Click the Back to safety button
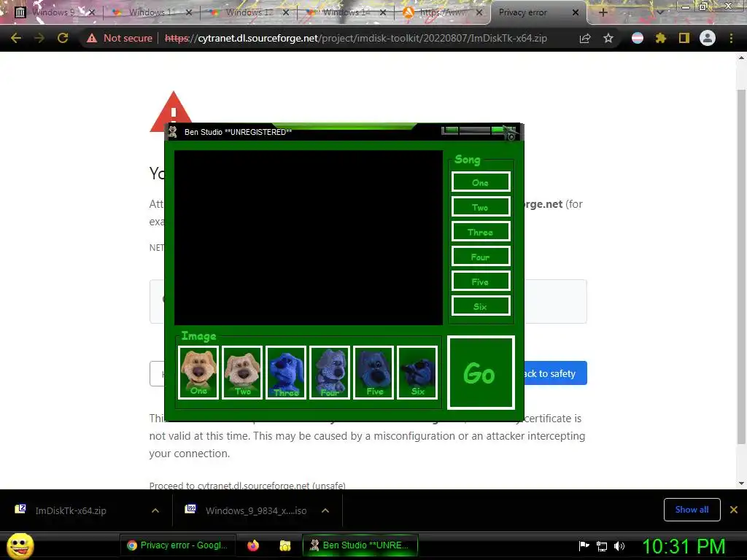The height and width of the screenshot is (560, 747). coord(555,373)
